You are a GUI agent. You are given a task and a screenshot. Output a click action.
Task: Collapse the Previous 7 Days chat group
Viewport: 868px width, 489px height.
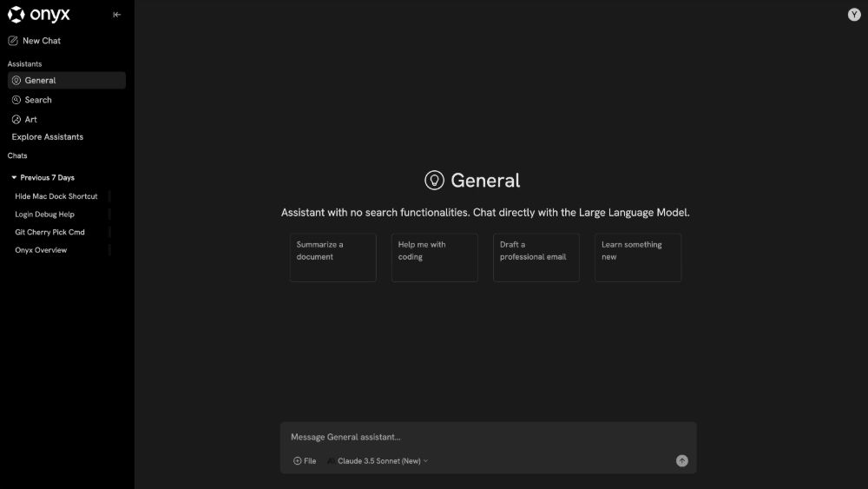[x=15, y=177]
